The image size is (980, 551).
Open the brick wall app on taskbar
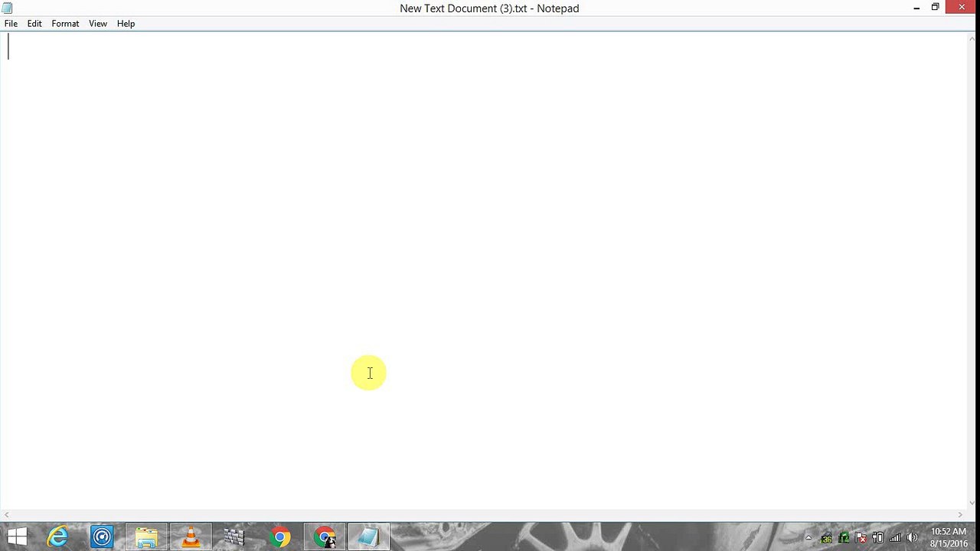[x=235, y=537]
